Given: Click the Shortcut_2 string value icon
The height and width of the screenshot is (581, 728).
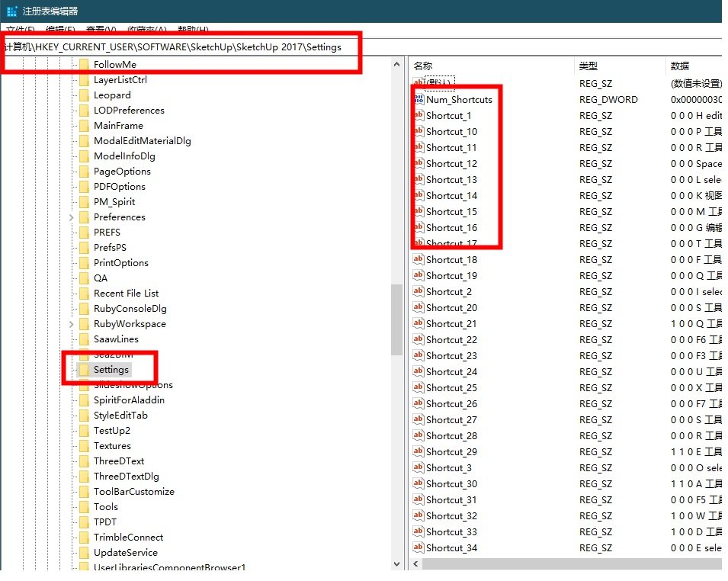Looking at the screenshot, I should [x=419, y=291].
